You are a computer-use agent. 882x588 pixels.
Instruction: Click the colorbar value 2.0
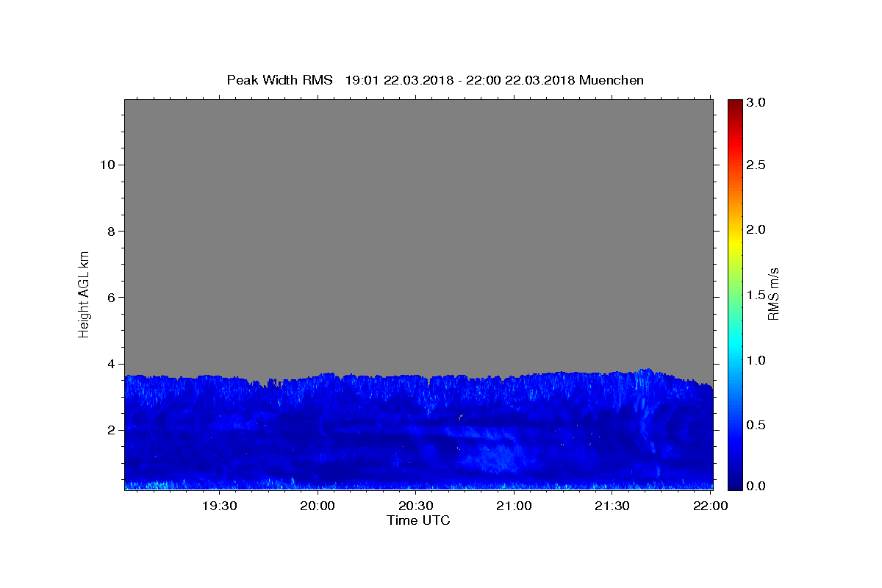tap(756, 229)
